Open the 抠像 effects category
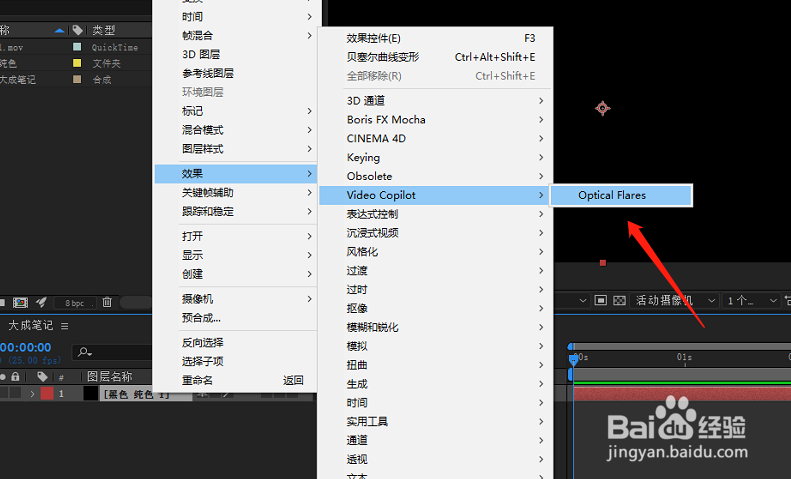This screenshot has width=791, height=479. point(435,308)
